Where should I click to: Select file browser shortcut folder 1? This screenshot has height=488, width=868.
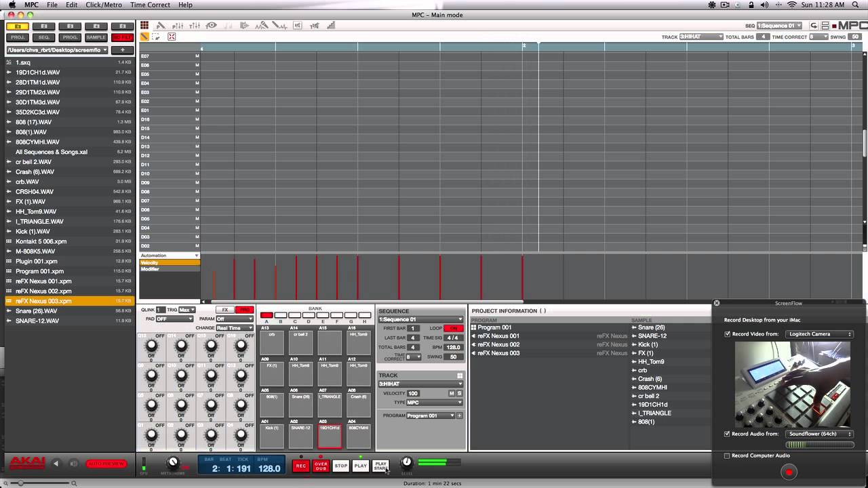(18, 26)
